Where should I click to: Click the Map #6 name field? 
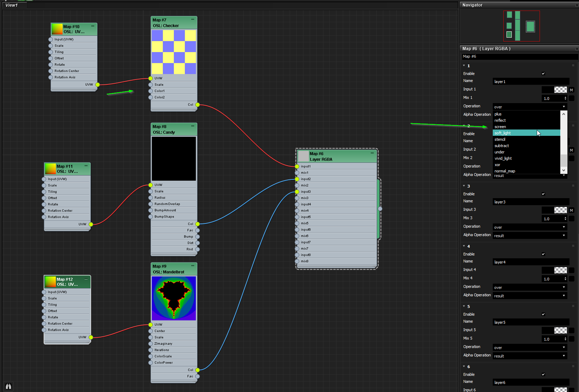520,56
